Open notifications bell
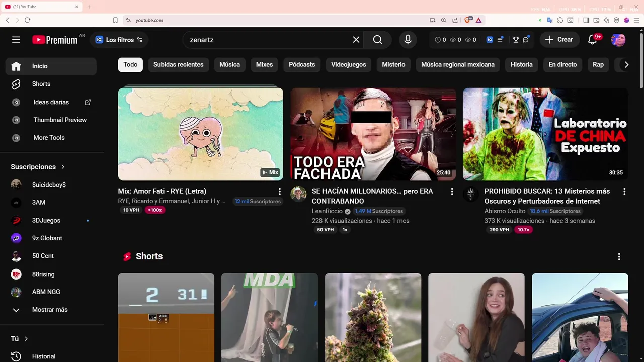 [592, 40]
